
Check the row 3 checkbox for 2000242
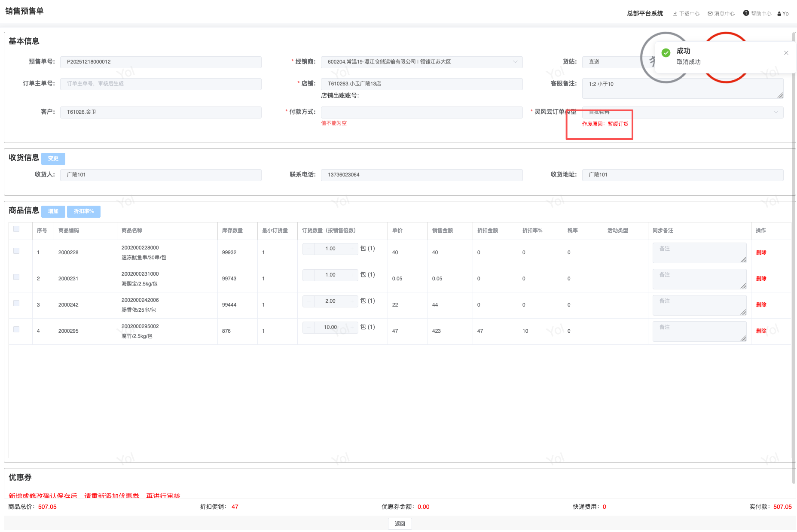tap(16, 303)
